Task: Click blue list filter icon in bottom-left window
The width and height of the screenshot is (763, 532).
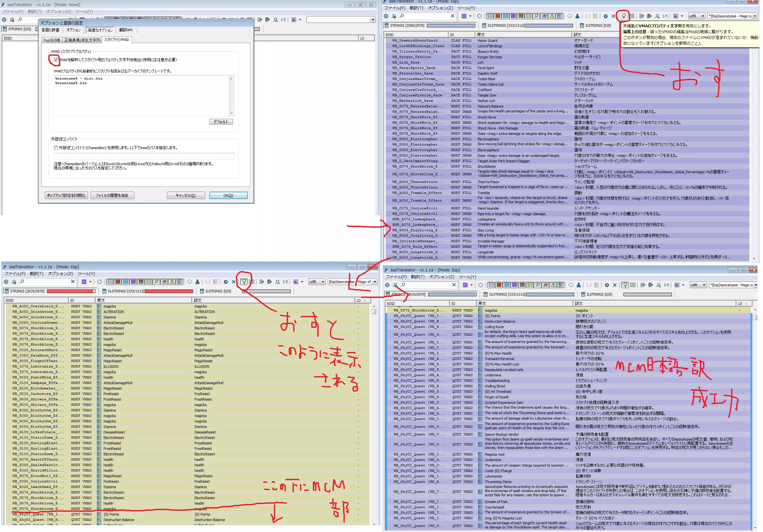Action: [x=126, y=282]
